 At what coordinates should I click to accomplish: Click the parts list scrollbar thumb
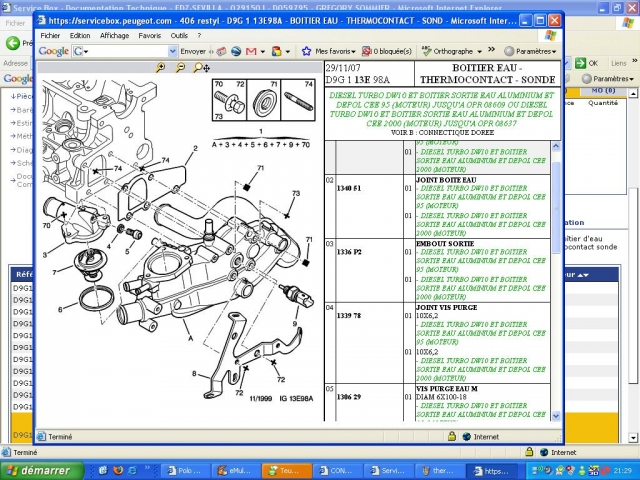tap(556, 207)
